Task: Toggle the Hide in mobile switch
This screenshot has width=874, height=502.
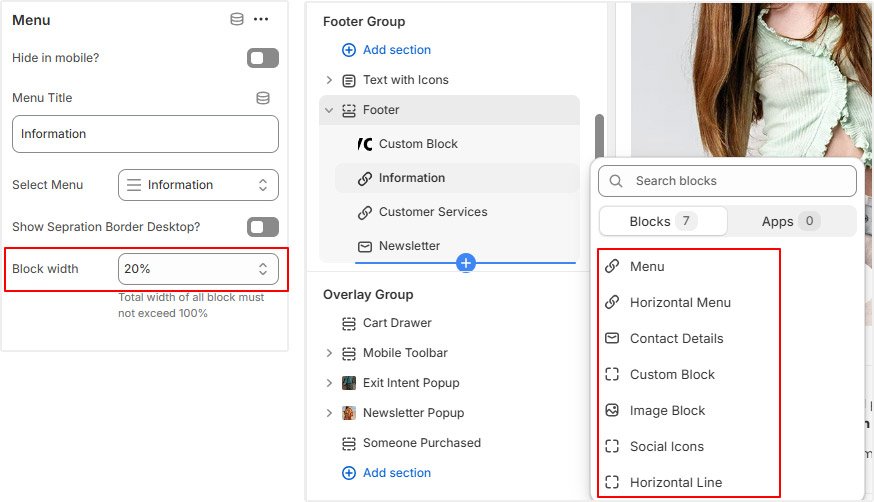Action: point(263,58)
